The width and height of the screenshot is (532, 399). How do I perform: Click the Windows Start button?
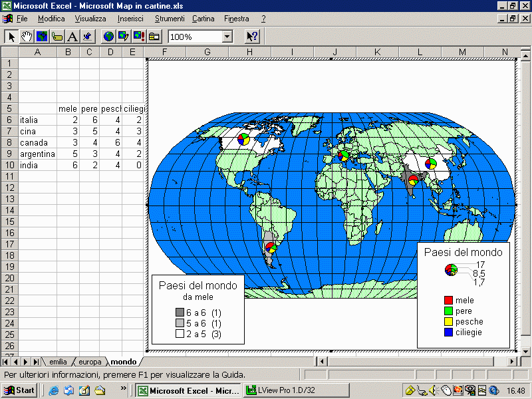tap(20, 390)
